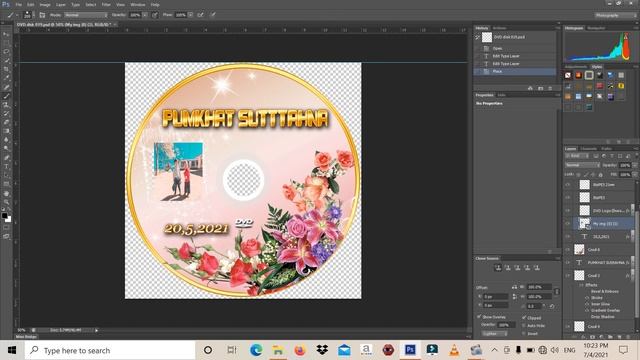Viewport: 640px width, 360px height.
Task: Select the Place history state
Action: pyautogui.click(x=515, y=71)
